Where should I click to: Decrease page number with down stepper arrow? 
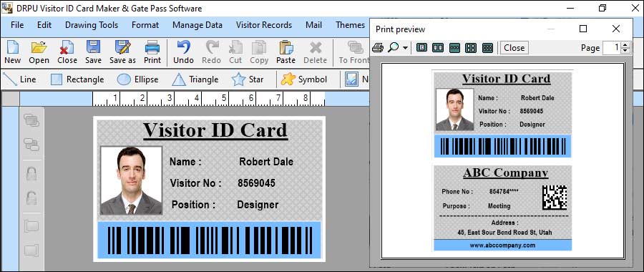point(625,51)
